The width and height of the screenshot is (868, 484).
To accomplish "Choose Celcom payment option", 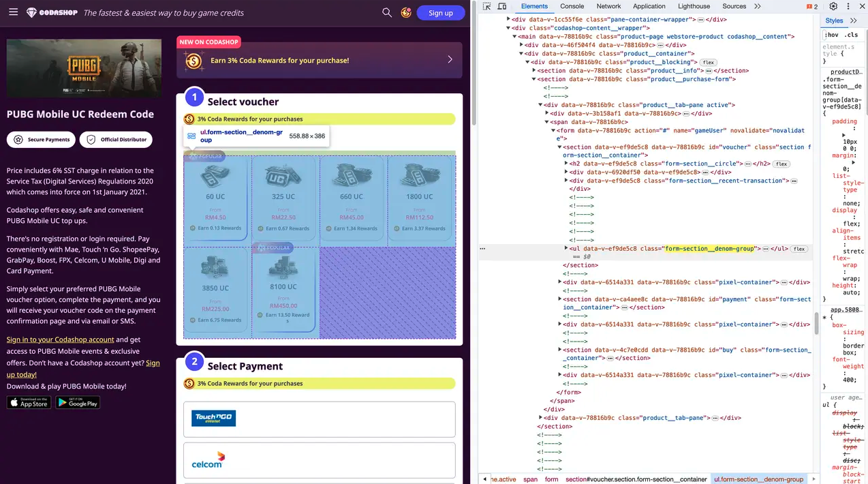I will (319, 460).
